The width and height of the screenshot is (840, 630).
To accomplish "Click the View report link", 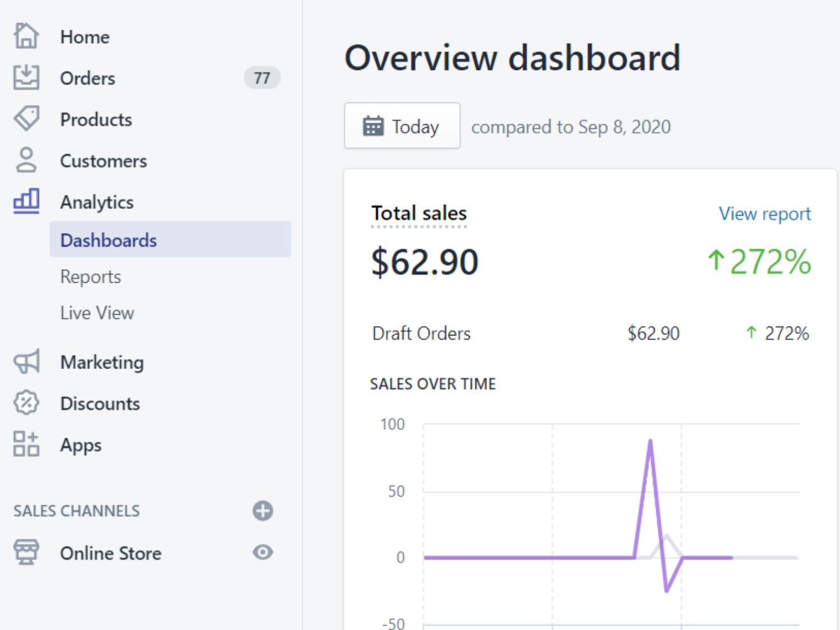I will click(x=764, y=213).
